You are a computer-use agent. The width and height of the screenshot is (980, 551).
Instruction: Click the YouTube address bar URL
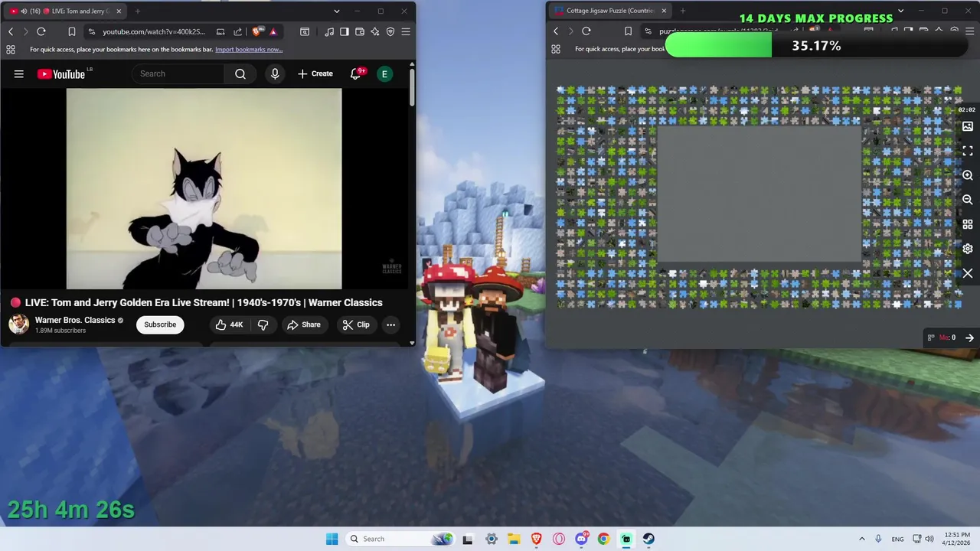pyautogui.click(x=154, y=31)
